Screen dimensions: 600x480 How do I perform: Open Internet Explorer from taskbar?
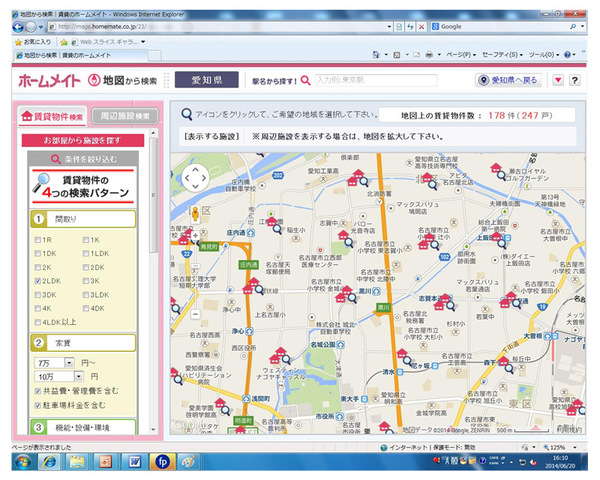(x=49, y=462)
